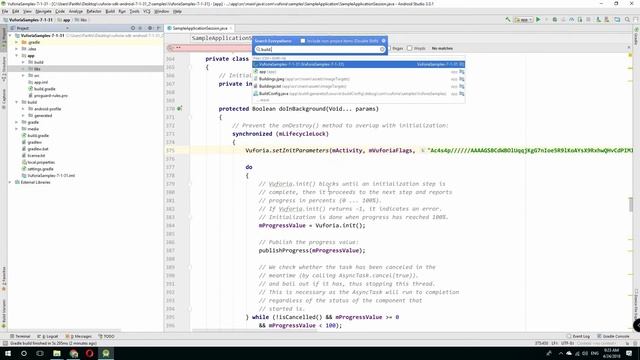
Task: Collapse the VuforiaSamples-7-1-31 root node
Action: coord(11,36)
